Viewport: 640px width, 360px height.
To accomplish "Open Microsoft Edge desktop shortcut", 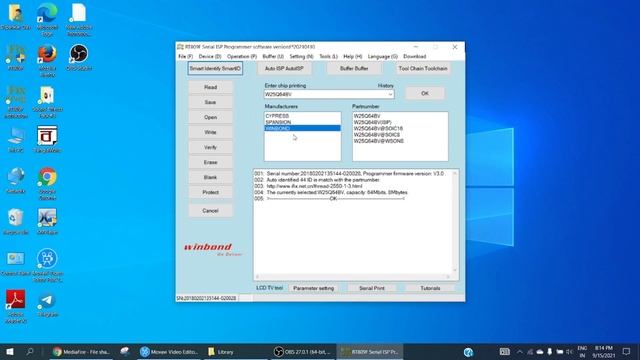I will [47, 19].
